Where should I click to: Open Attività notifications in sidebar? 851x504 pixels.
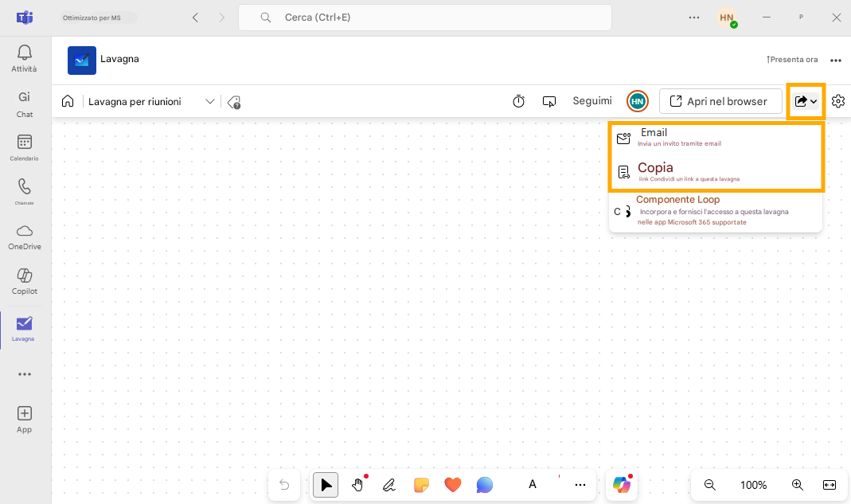[x=25, y=59]
